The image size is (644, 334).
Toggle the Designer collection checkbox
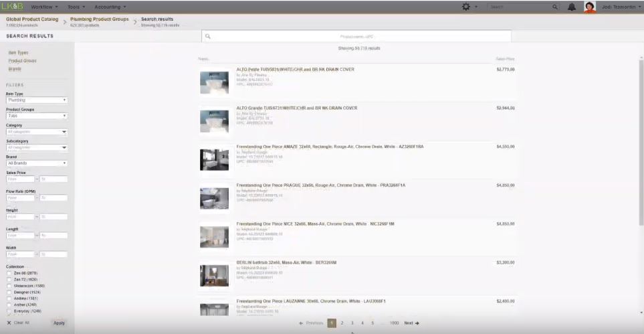coord(9,293)
